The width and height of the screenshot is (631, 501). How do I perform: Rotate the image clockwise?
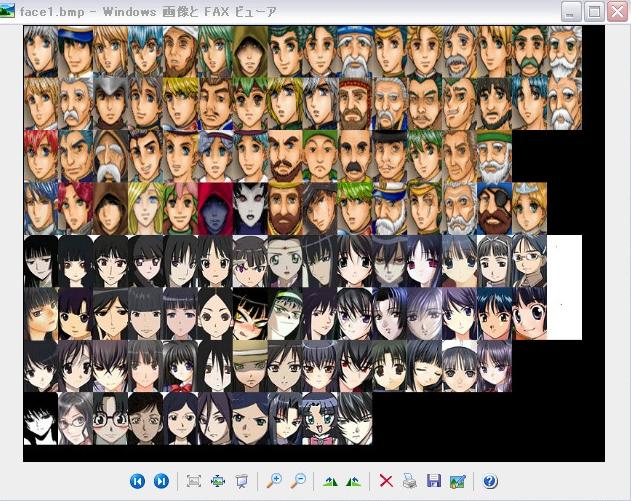(330, 481)
